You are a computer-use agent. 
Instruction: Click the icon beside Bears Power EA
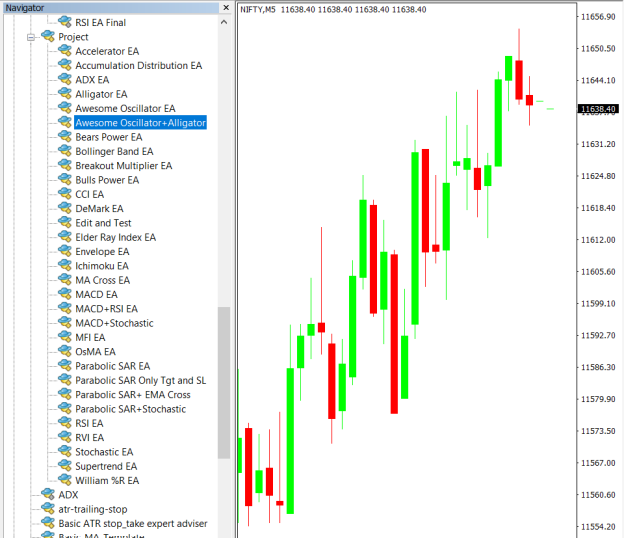click(65, 137)
